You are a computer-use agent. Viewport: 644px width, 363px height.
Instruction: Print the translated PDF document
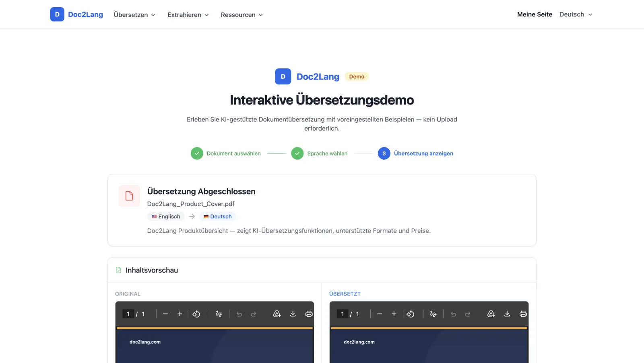pos(523,314)
